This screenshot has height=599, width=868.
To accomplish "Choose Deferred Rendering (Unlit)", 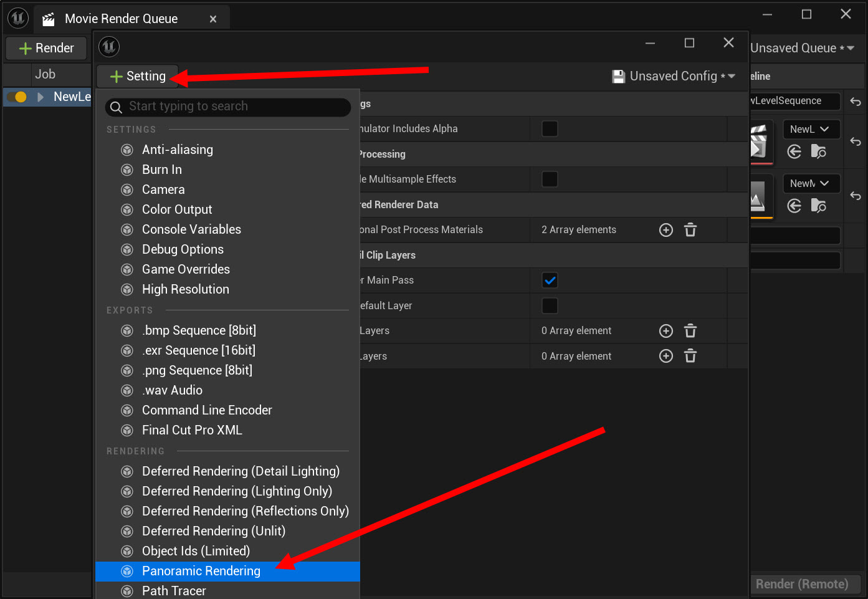I will click(x=227, y=531).
